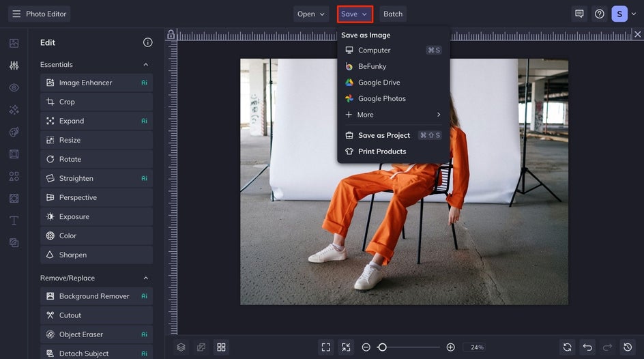Open the Textures sidebar icon
The height and width of the screenshot is (359, 644).
click(x=14, y=243)
